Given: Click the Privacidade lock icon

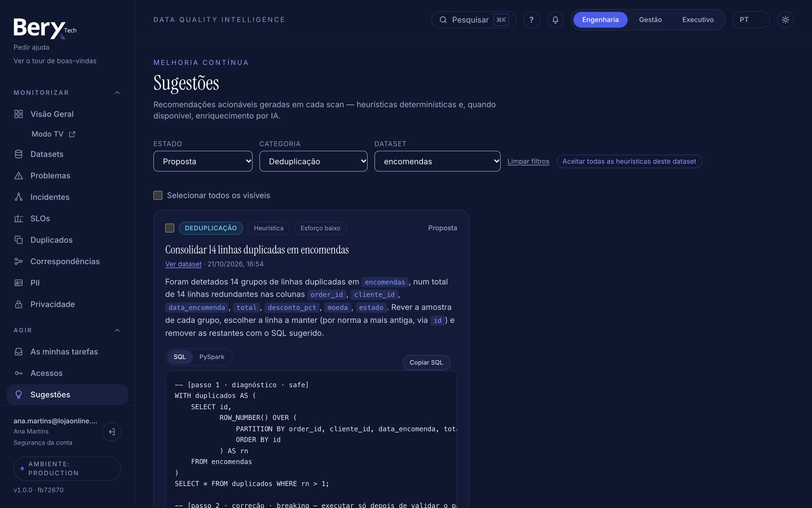Looking at the screenshot, I should point(18,305).
